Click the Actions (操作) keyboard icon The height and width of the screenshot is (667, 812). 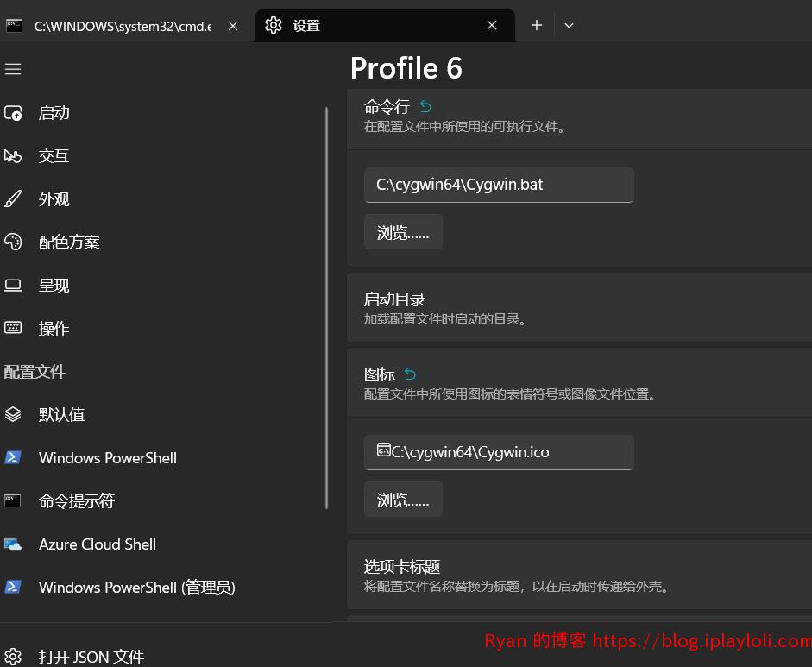click(13, 328)
